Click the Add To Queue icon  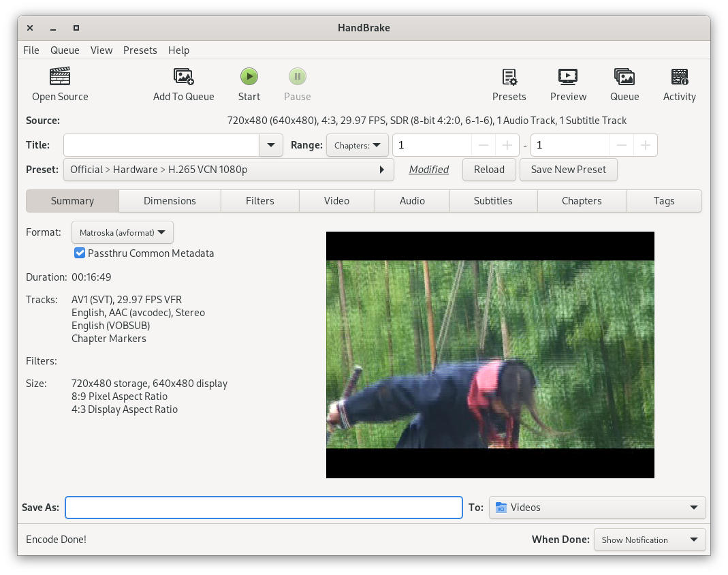coord(183,76)
